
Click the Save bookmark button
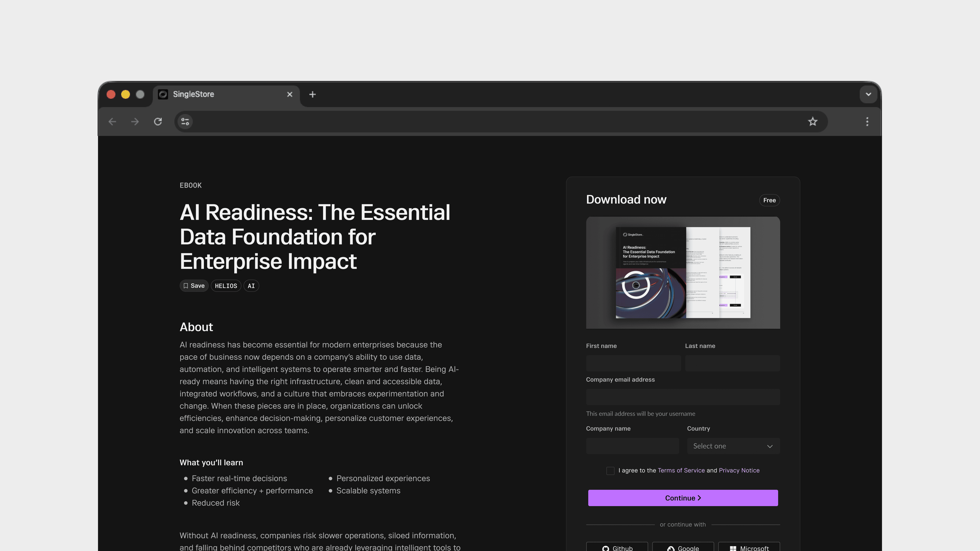coord(194,286)
